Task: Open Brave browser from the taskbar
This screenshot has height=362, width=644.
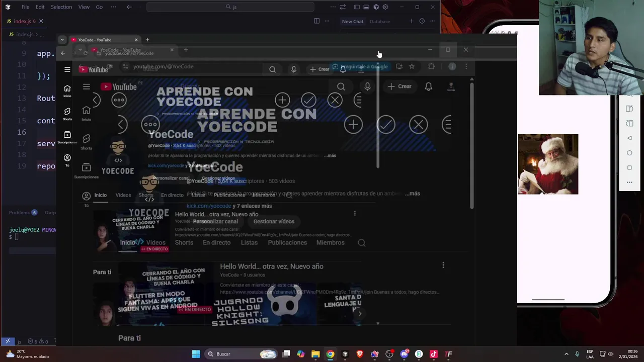Action: pos(360,354)
